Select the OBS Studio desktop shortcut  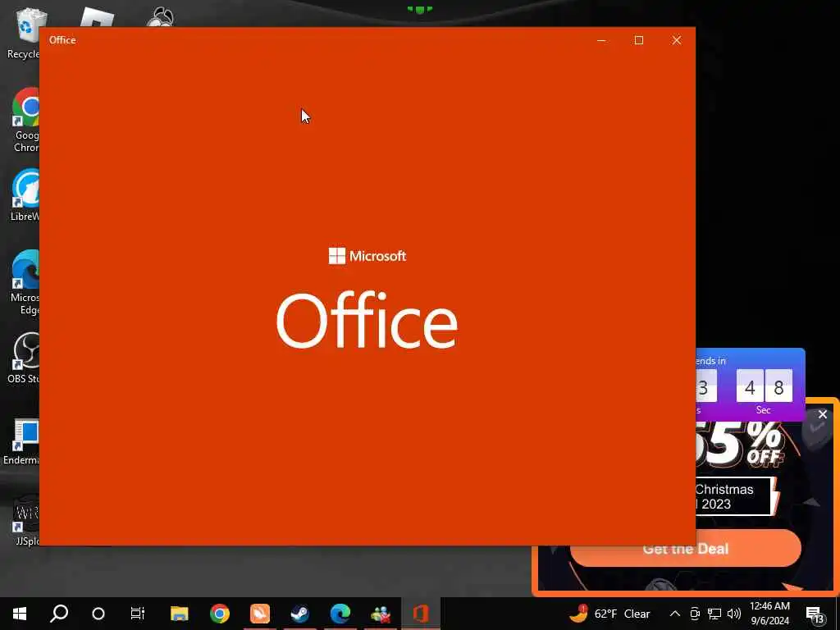[x=24, y=358]
